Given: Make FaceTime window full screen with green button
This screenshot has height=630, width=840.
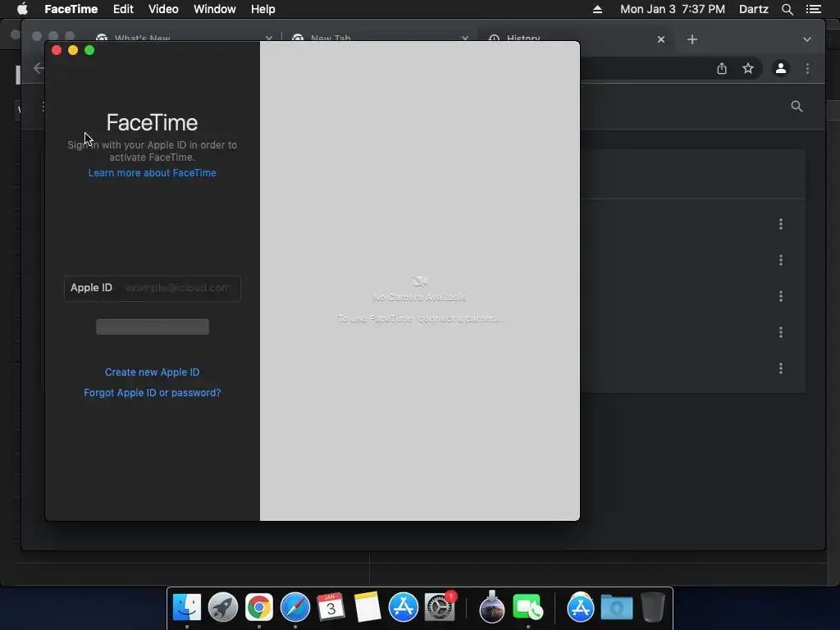Looking at the screenshot, I should [x=89, y=50].
